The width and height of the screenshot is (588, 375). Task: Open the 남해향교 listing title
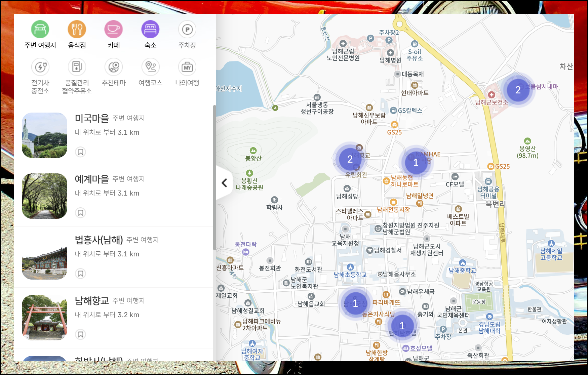(x=92, y=300)
